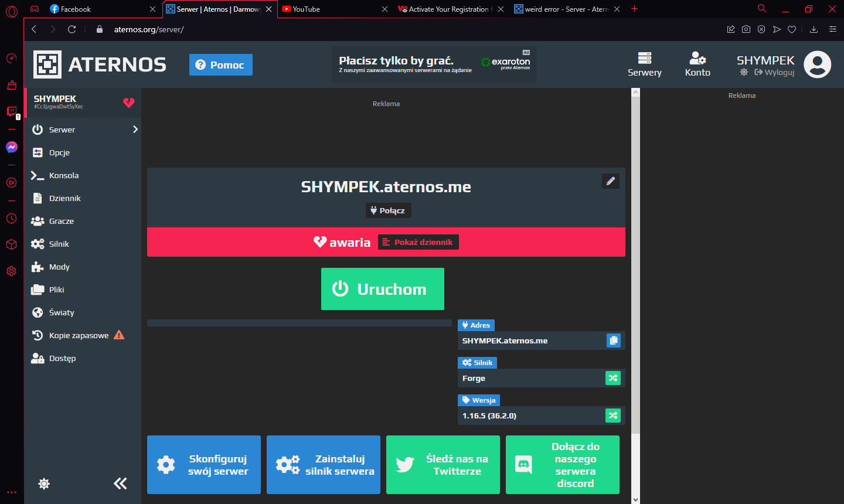Click page scrollbar down arrow

(635, 499)
